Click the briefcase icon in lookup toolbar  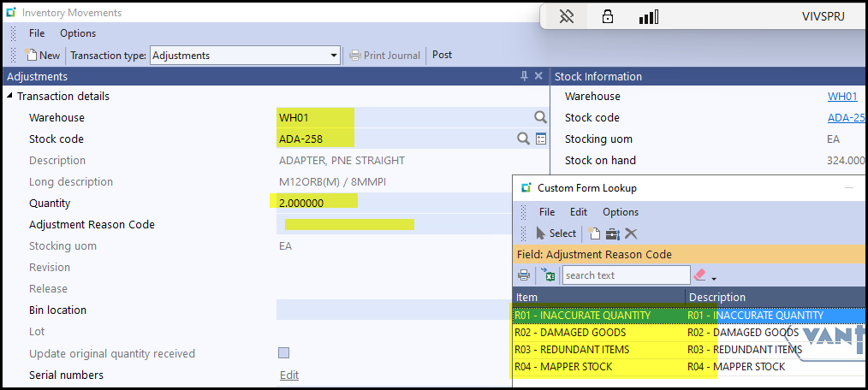612,233
